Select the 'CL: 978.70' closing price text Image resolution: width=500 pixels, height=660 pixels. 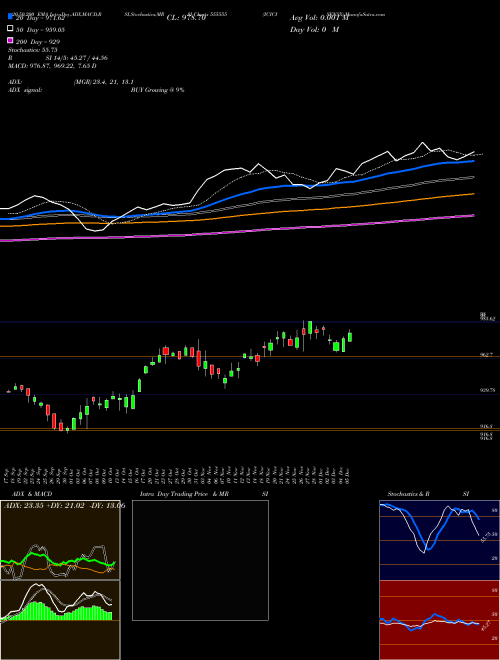pyautogui.click(x=186, y=18)
